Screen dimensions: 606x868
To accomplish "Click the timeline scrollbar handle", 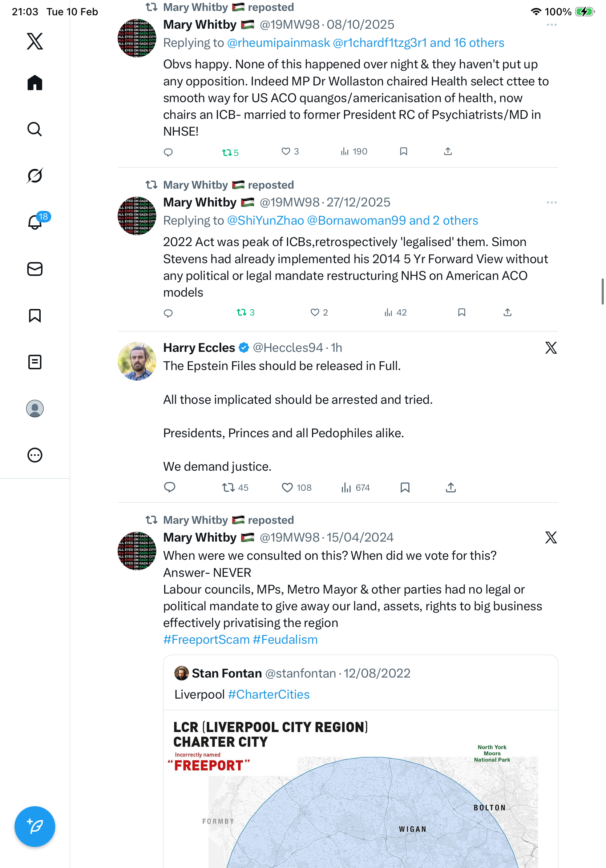I will click(602, 292).
